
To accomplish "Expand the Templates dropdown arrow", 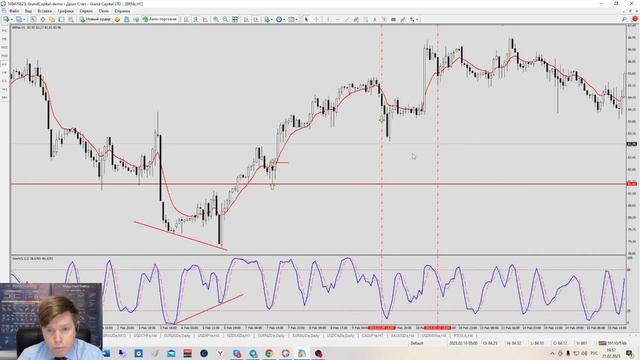I will click(x=297, y=20).
